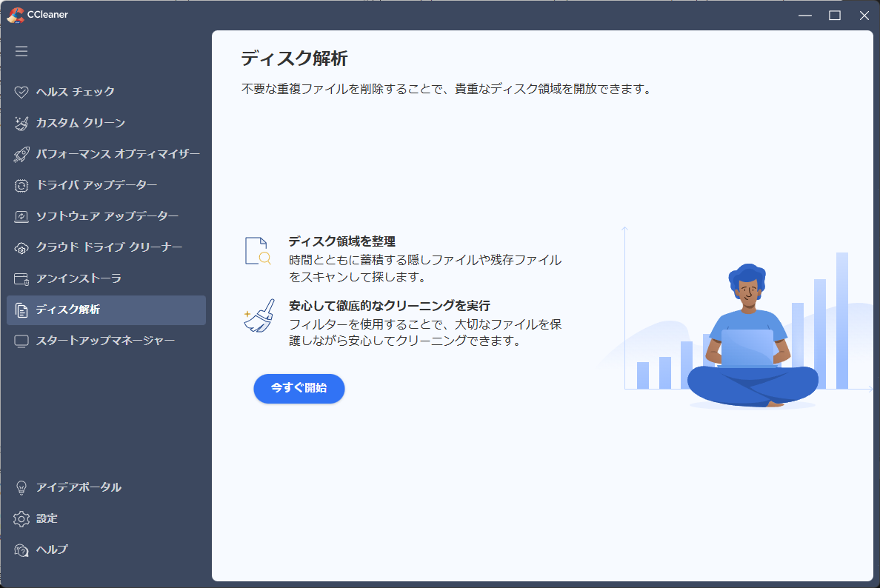880x588 pixels.
Task: Click the クラウド ドライブ クリーナー cloud icon
Action: click(x=21, y=247)
